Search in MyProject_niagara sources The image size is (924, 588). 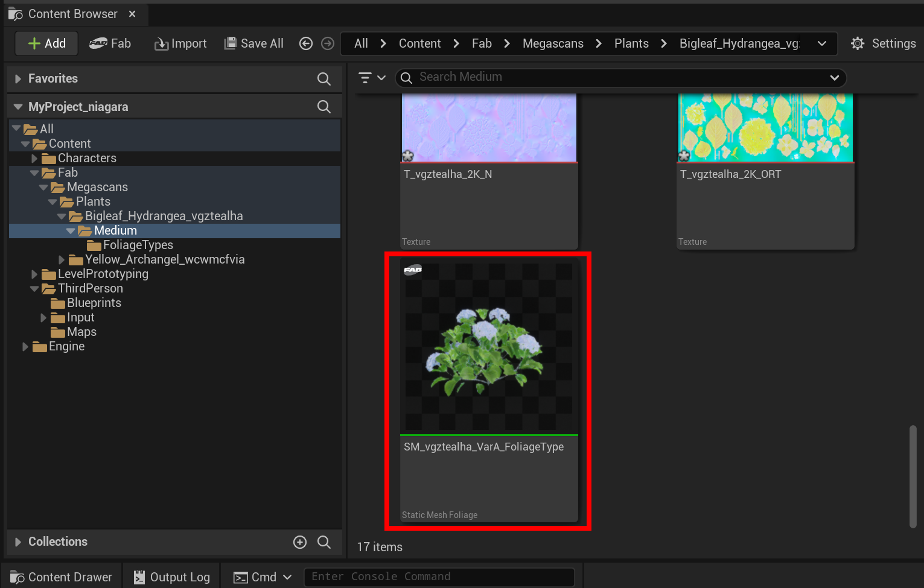tap(324, 107)
